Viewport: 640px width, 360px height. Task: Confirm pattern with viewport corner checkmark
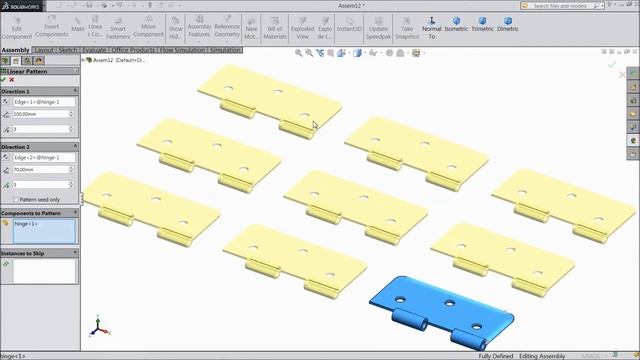[611, 64]
